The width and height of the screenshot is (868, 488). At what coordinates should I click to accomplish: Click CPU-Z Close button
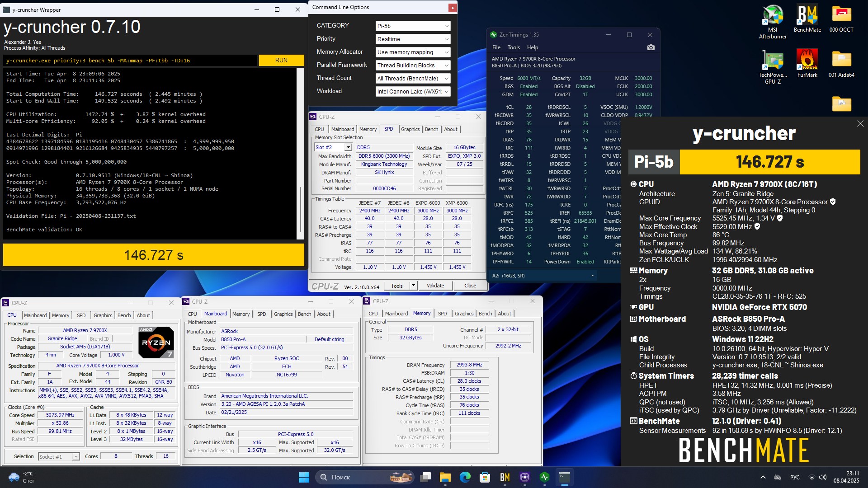click(470, 286)
